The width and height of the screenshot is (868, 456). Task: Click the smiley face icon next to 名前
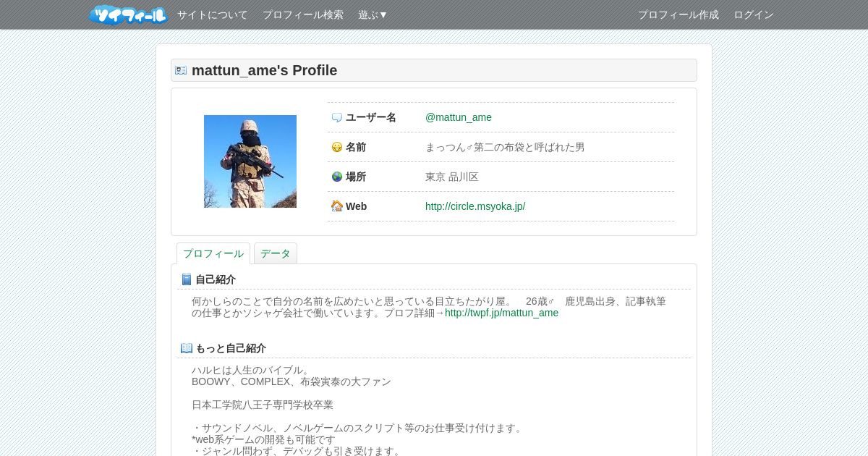(337, 147)
